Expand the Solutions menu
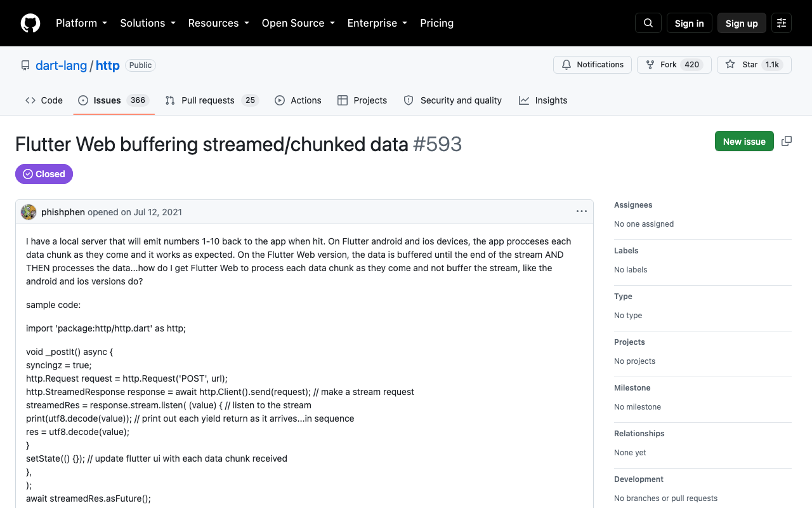Viewport: 812px width, 508px height. [148, 23]
